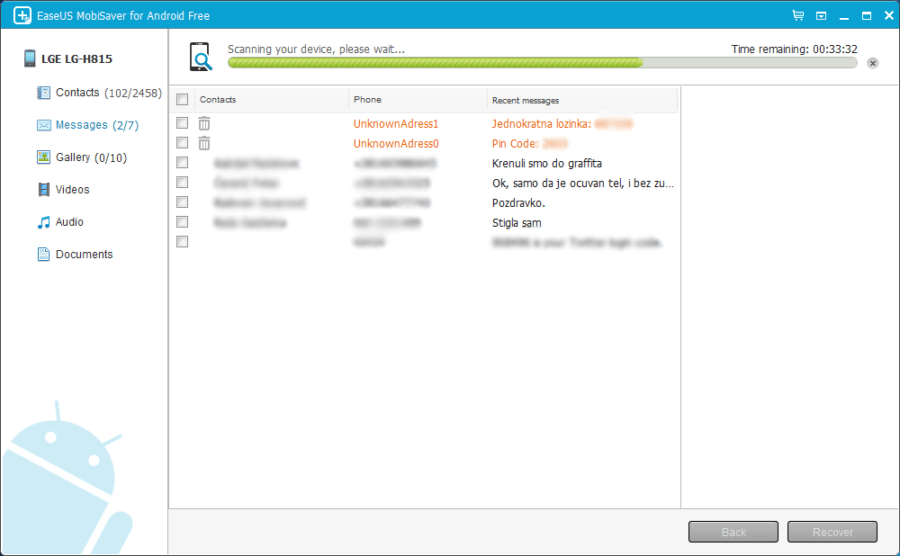The width and height of the screenshot is (900, 556).
Task: Select 'Pozdravko.' message text
Action: (x=518, y=203)
